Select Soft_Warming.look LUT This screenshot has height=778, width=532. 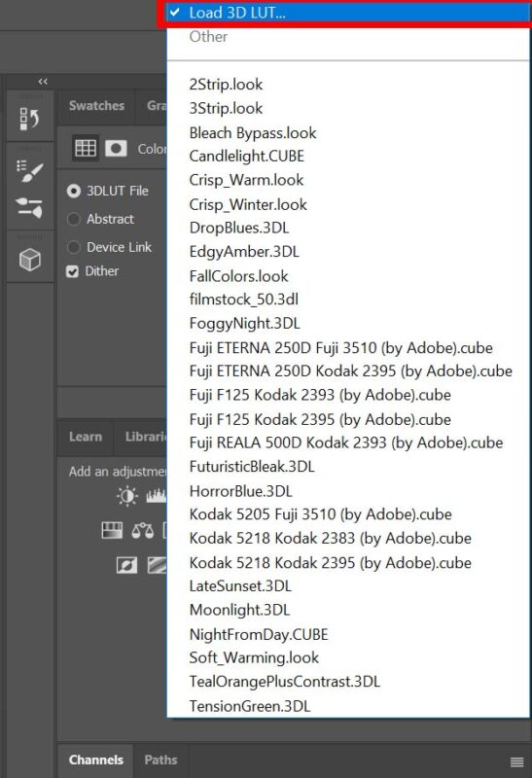[x=348, y=658]
